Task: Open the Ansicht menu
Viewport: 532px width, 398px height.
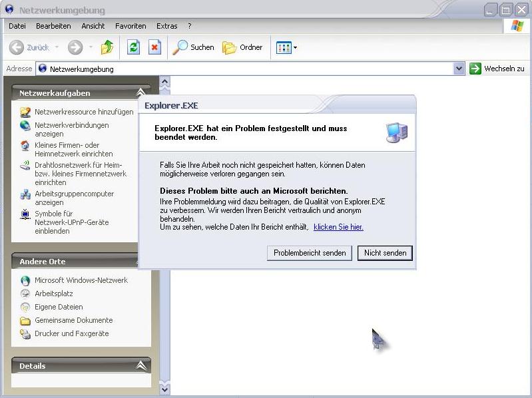Action: click(93, 26)
